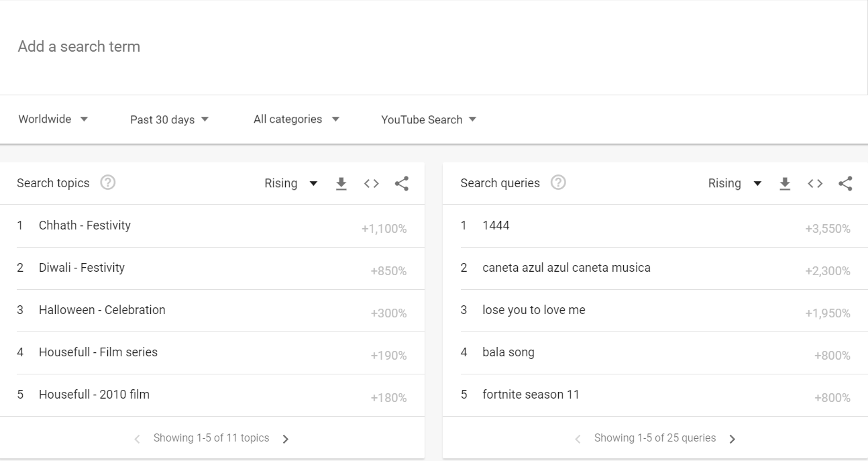Image resolution: width=868 pixels, height=461 pixels.
Task: Open the All categories dropdown
Action: 296,119
